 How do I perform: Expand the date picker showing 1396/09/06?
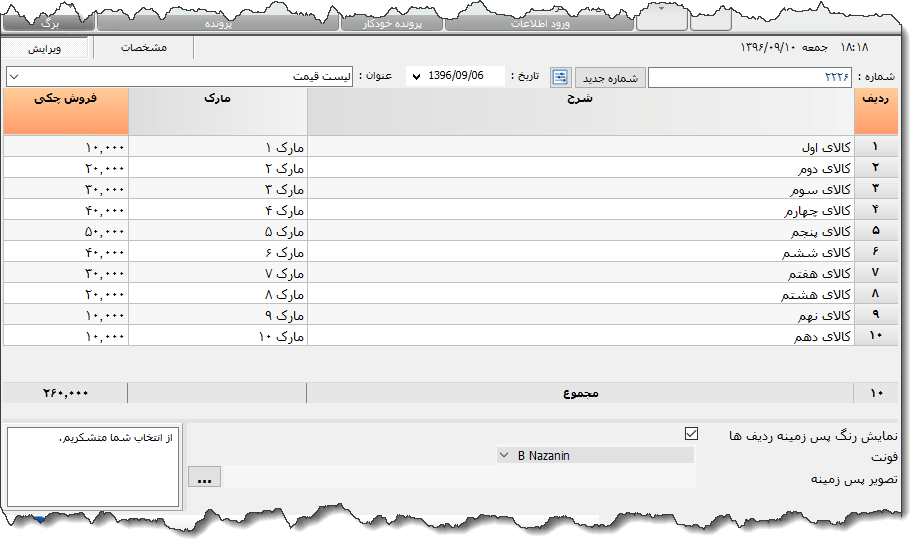(416, 77)
